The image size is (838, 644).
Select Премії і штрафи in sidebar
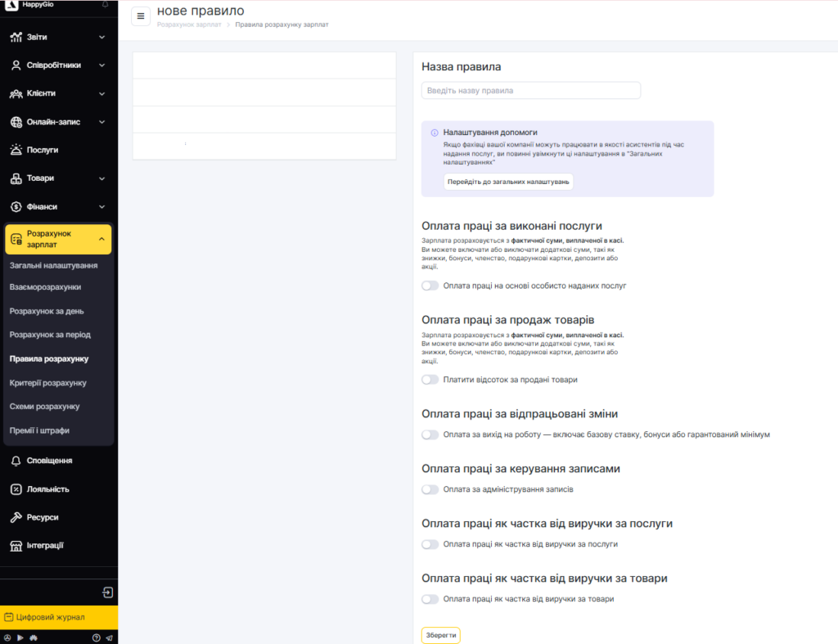pyautogui.click(x=39, y=430)
